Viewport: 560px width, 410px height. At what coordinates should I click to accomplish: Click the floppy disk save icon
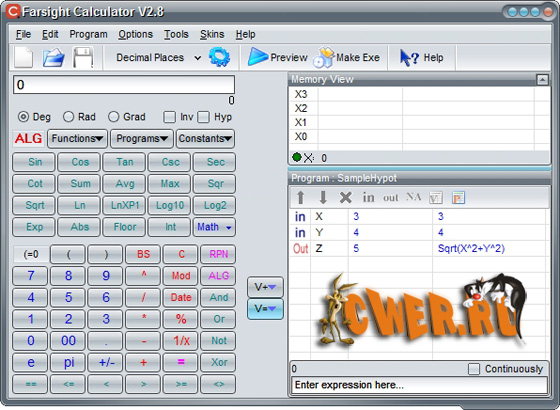83,57
